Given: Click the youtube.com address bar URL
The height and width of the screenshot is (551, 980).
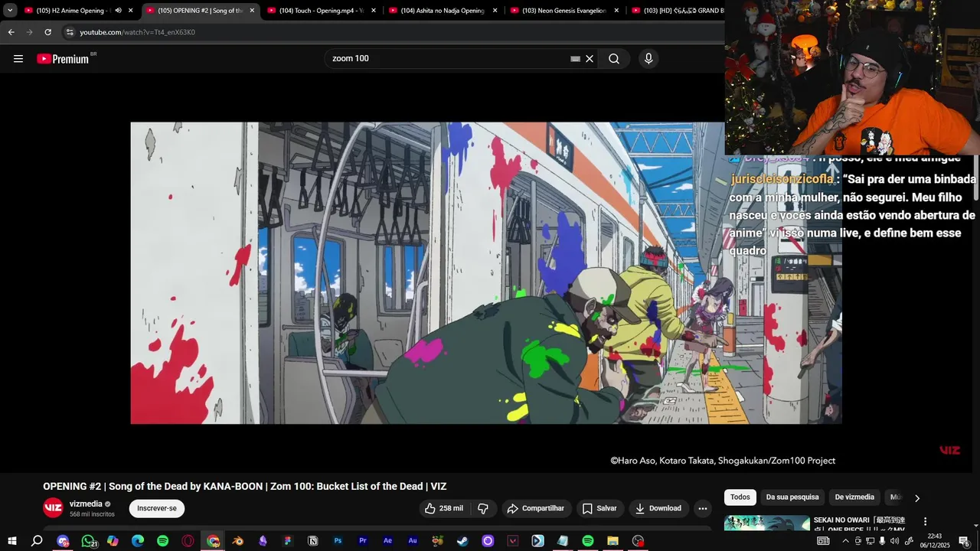Looking at the screenshot, I should coord(137,32).
